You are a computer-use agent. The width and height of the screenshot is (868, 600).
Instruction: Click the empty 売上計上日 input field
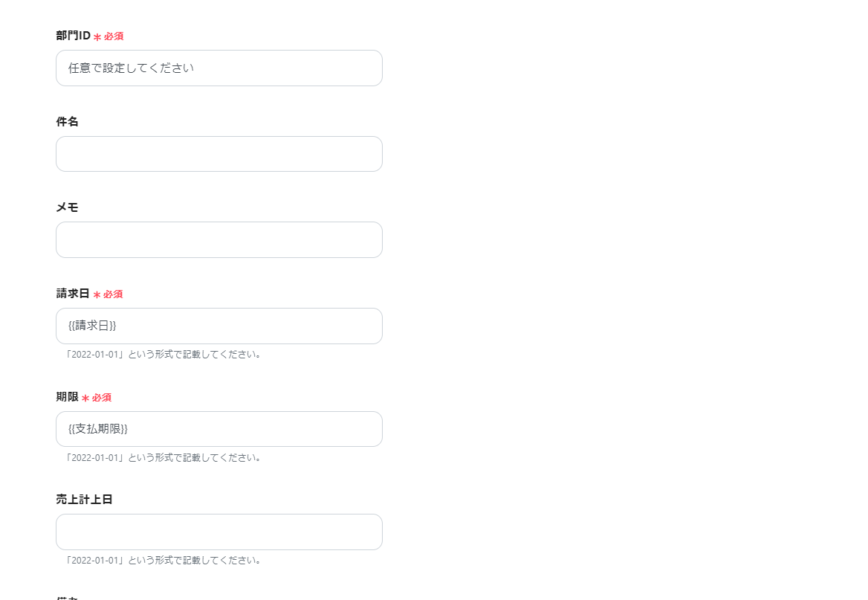(x=218, y=532)
